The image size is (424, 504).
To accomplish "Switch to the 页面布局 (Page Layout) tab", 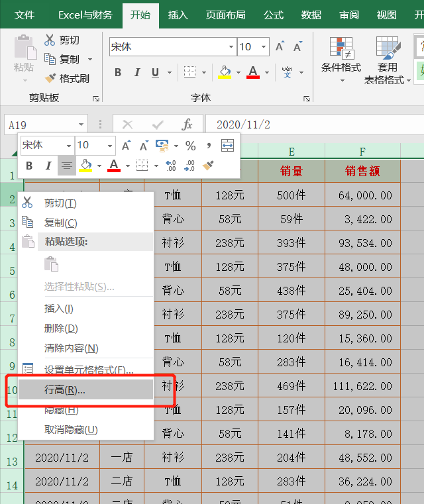I will 225,15.
